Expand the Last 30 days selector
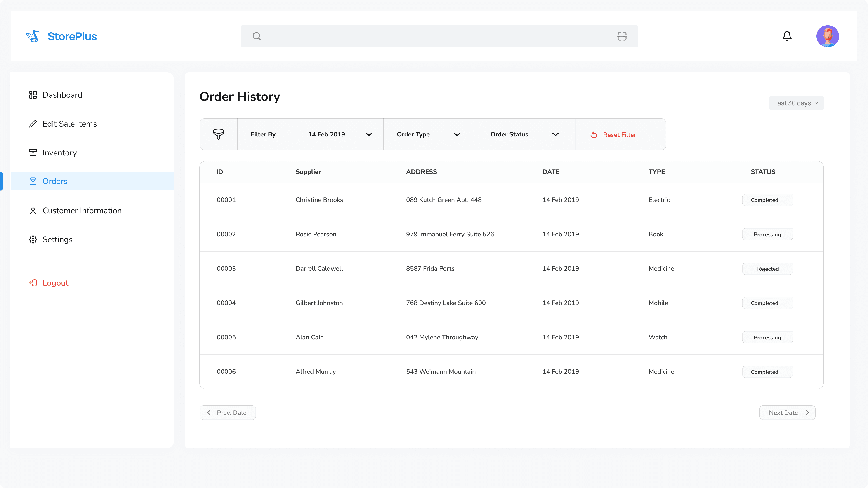Image resolution: width=868 pixels, height=488 pixels. pyautogui.click(x=796, y=103)
